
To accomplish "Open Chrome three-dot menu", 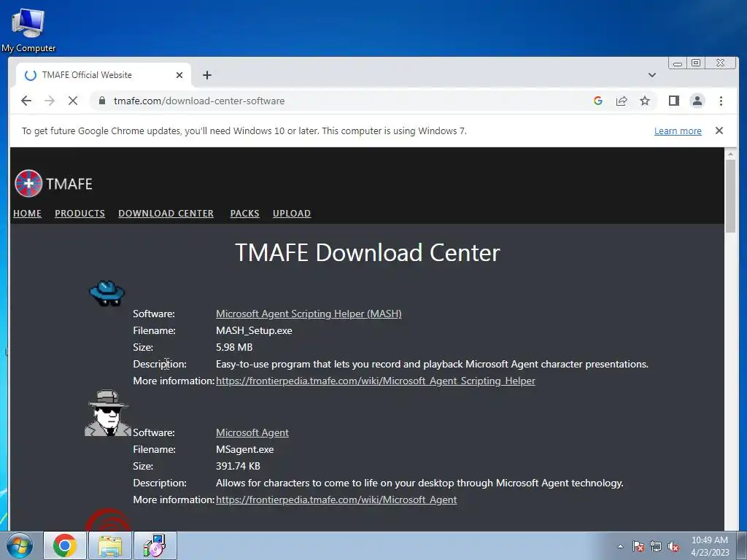I will click(721, 101).
